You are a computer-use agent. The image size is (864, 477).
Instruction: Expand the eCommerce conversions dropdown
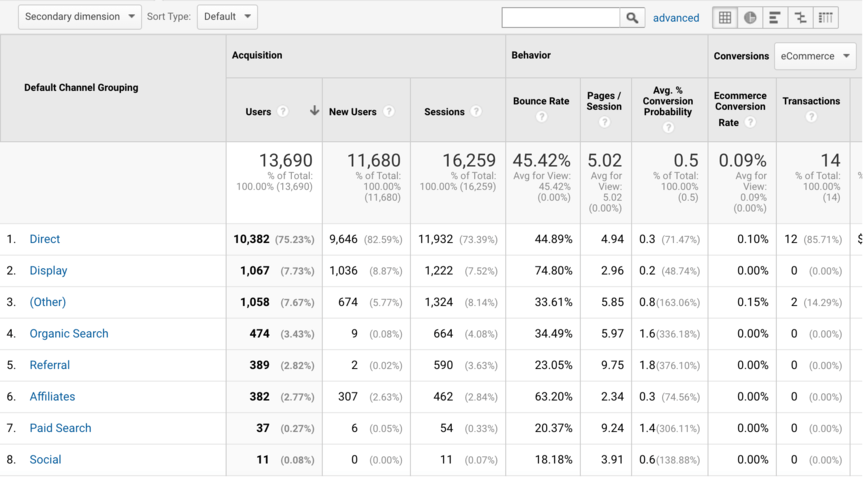[816, 56]
